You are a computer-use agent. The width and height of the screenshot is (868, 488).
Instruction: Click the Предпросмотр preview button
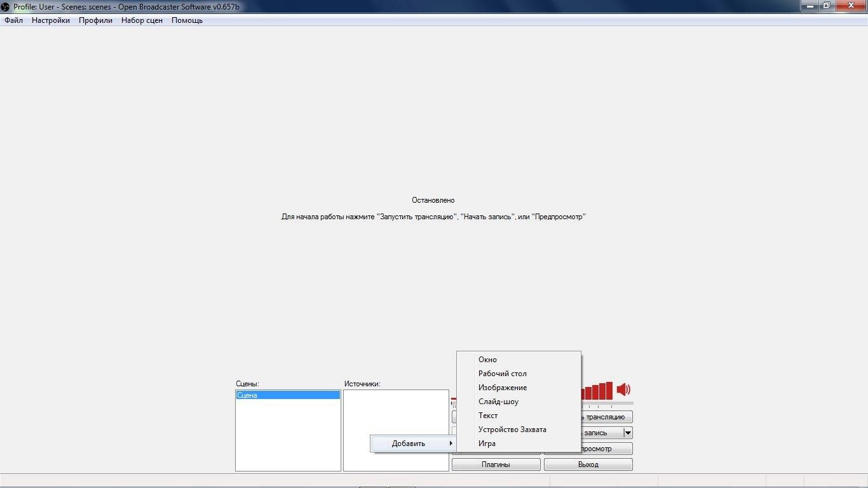[x=606, y=449]
